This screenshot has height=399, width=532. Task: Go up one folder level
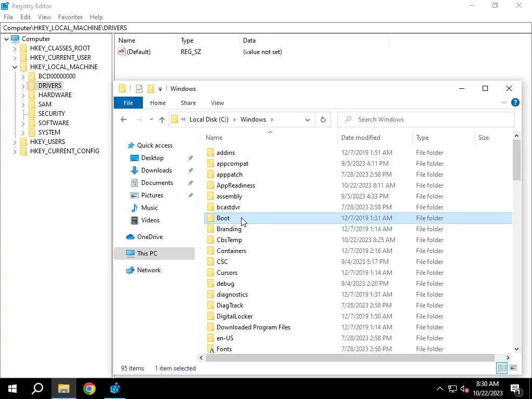[162, 119]
